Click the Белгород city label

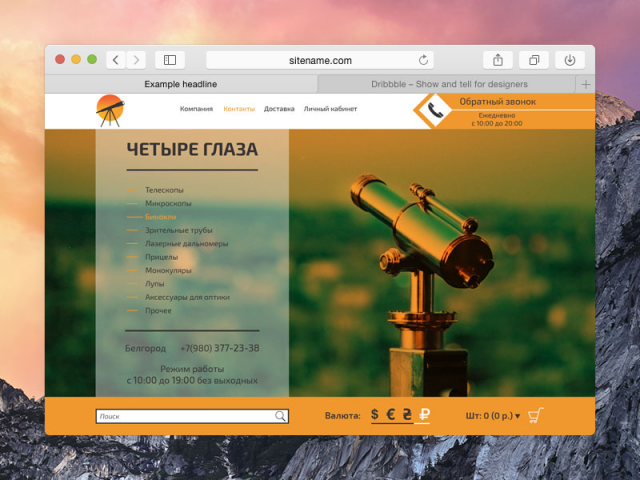[145, 349]
